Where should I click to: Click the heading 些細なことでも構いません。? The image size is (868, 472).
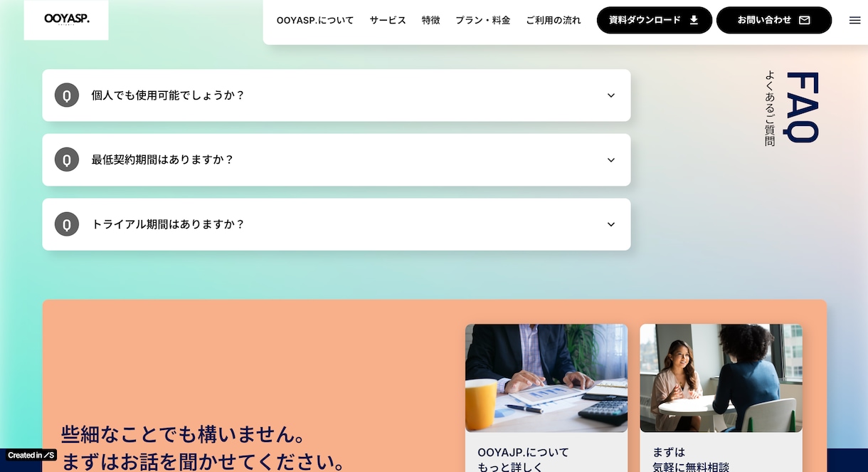(184, 434)
